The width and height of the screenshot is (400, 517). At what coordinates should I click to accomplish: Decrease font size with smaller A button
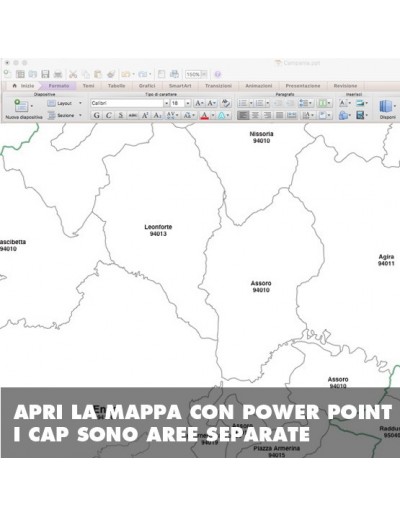click(212, 103)
